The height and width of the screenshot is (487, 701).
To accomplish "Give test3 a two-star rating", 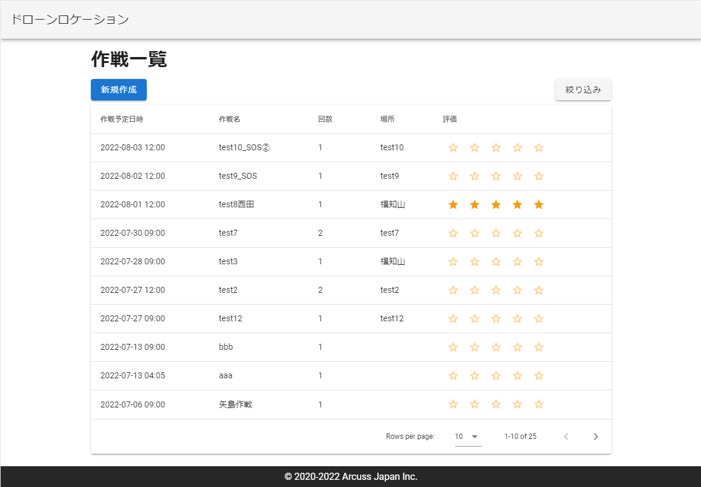I will click(474, 262).
